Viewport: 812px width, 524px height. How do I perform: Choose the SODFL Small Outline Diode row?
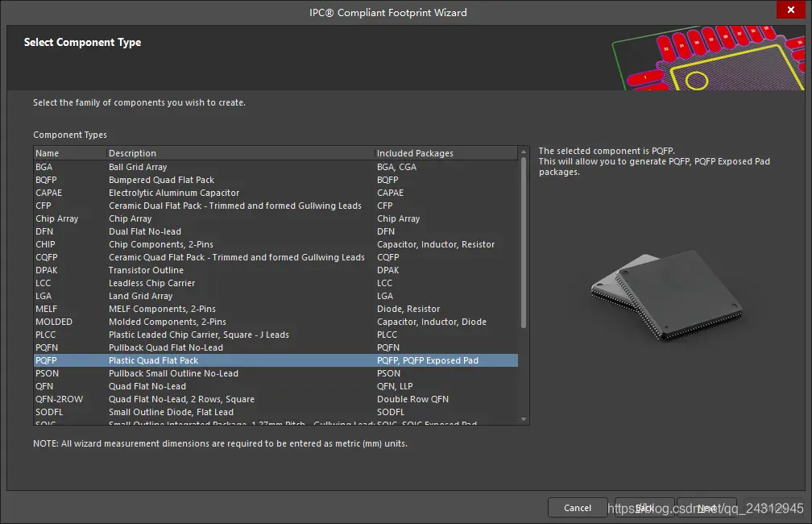tap(276, 412)
